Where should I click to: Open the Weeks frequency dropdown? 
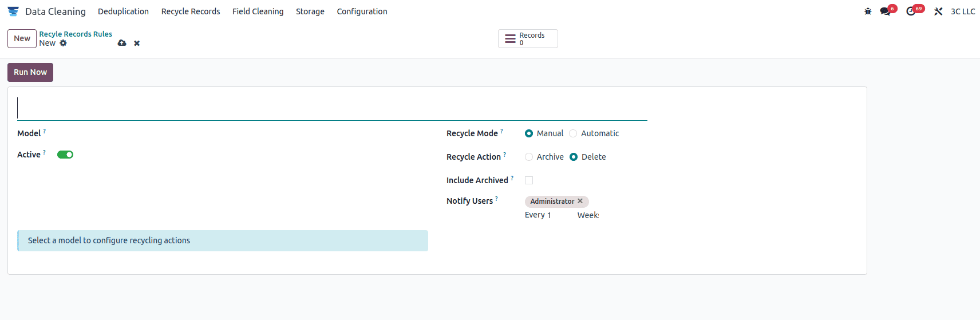point(588,215)
